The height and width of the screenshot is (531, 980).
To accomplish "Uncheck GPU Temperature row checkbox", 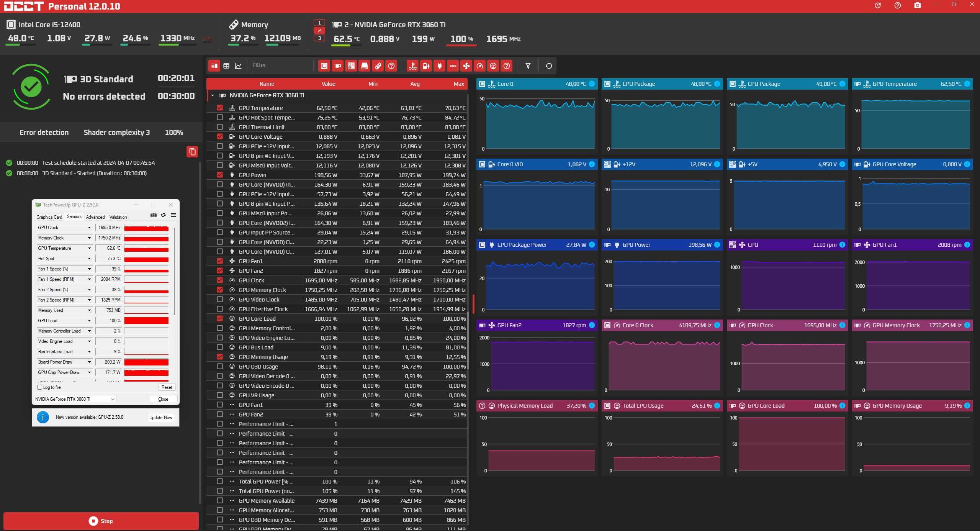I will click(220, 108).
